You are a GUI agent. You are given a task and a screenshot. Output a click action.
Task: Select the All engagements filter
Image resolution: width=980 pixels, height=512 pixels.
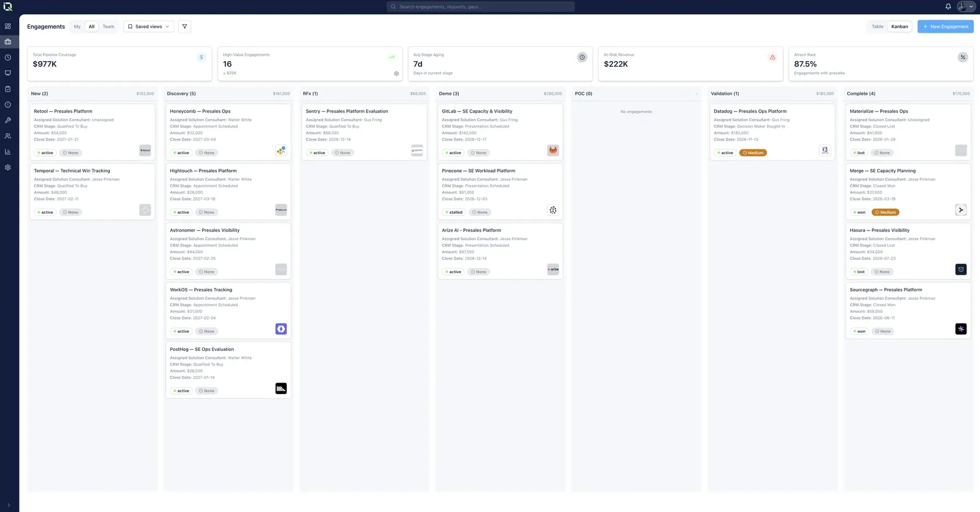(x=91, y=26)
